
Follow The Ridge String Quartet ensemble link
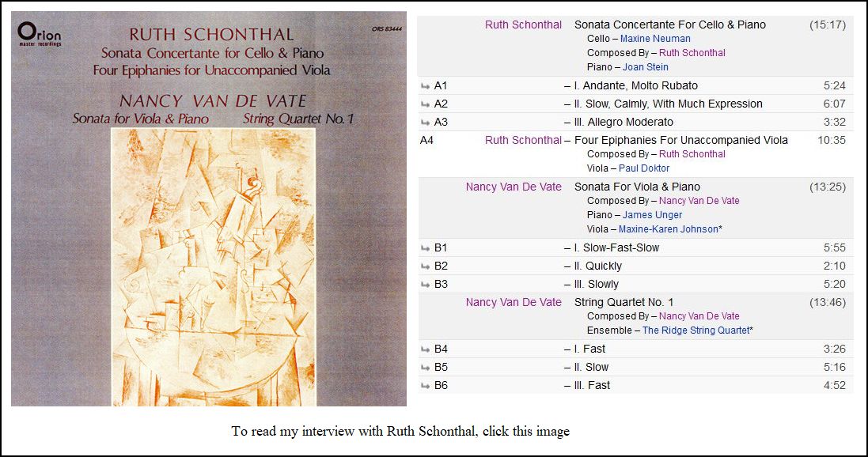[696, 330]
